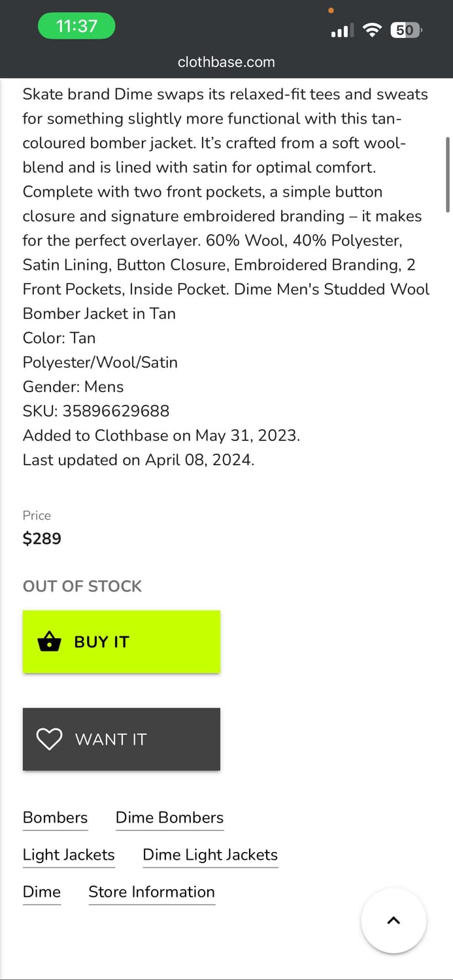
Task: Visit the Dime brand link
Action: point(42,892)
